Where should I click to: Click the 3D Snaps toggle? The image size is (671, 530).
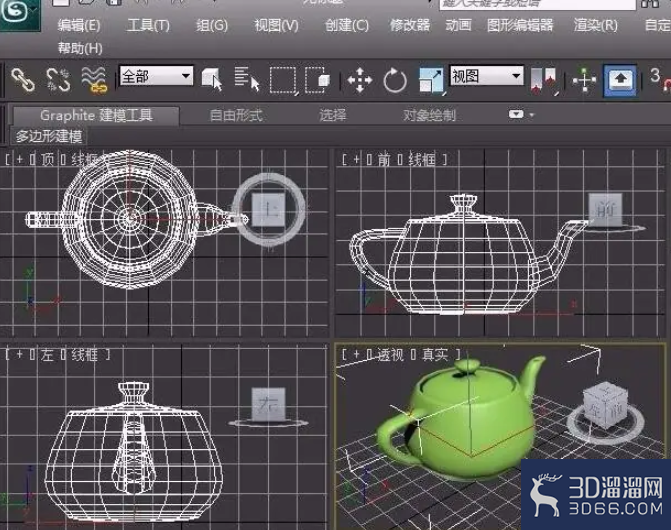click(659, 80)
